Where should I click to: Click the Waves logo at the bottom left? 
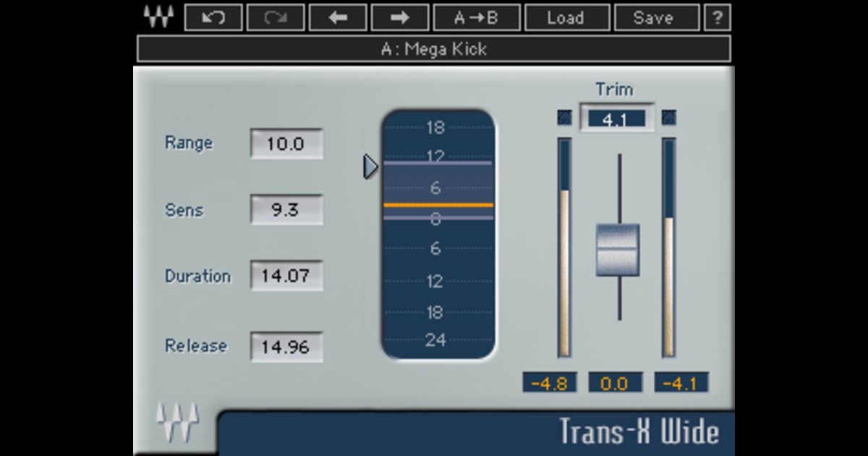pos(176,421)
